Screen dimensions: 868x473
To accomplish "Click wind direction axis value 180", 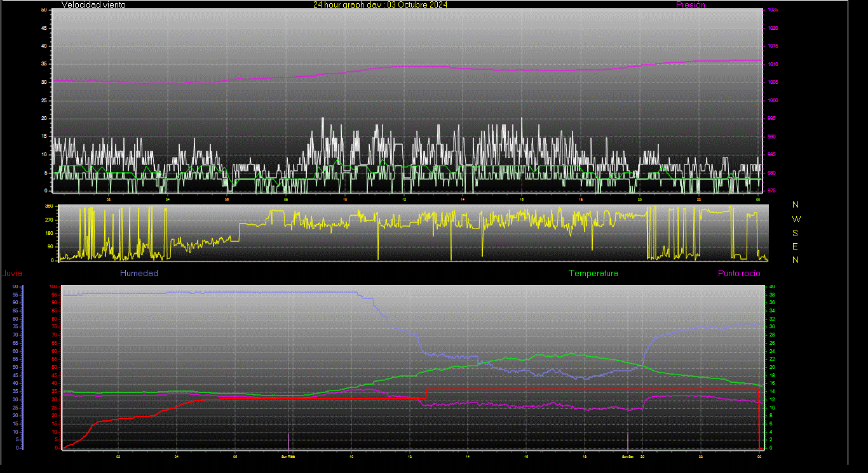I will click(x=50, y=233).
